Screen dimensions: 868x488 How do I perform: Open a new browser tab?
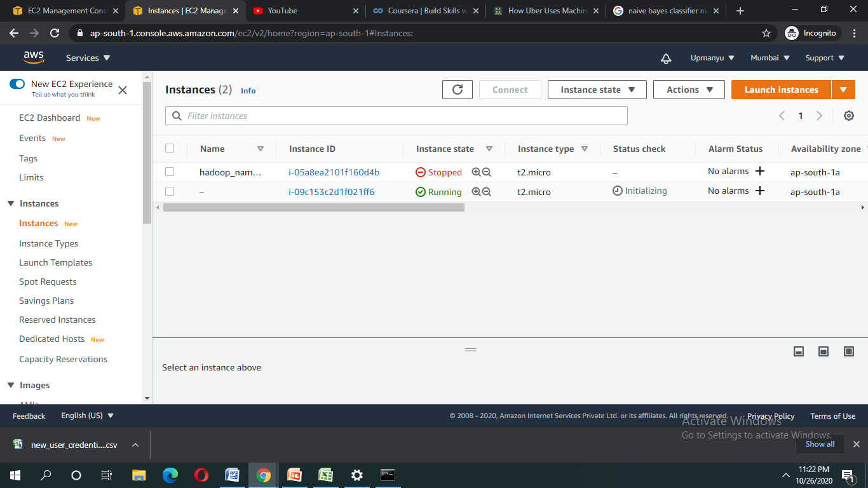tap(740, 11)
